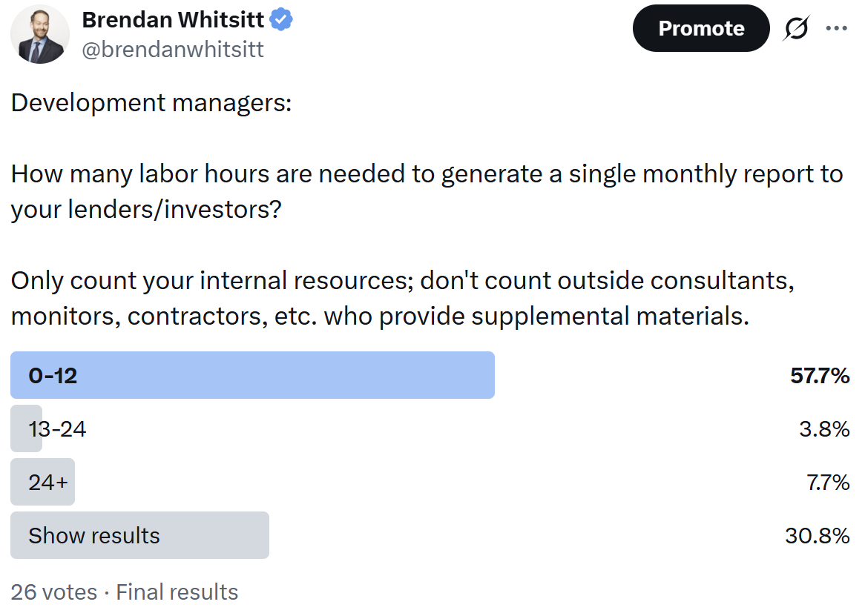Viewport: 865px width, 616px height.
Task: Click the 57.7% result percentage
Action: tap(820, 376)
